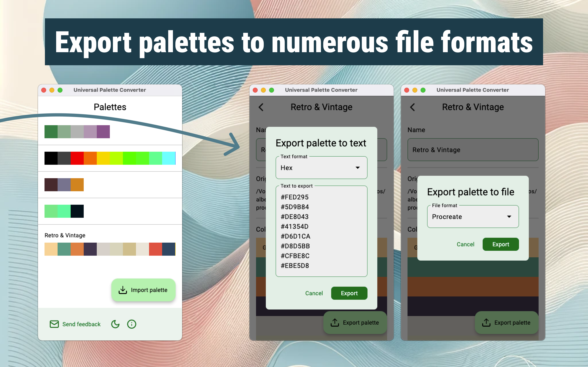Cancel the Export palette to text dialog
Screen dimensions: 588x367
pyautogui.click(x=314, y=293)
